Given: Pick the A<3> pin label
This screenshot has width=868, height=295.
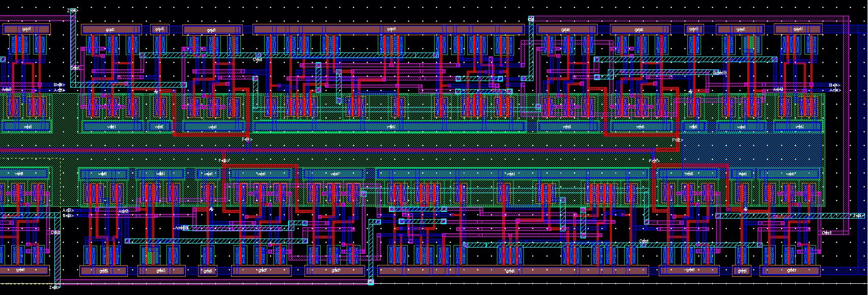Looking at the screenshot, I should tap(68, 210).
